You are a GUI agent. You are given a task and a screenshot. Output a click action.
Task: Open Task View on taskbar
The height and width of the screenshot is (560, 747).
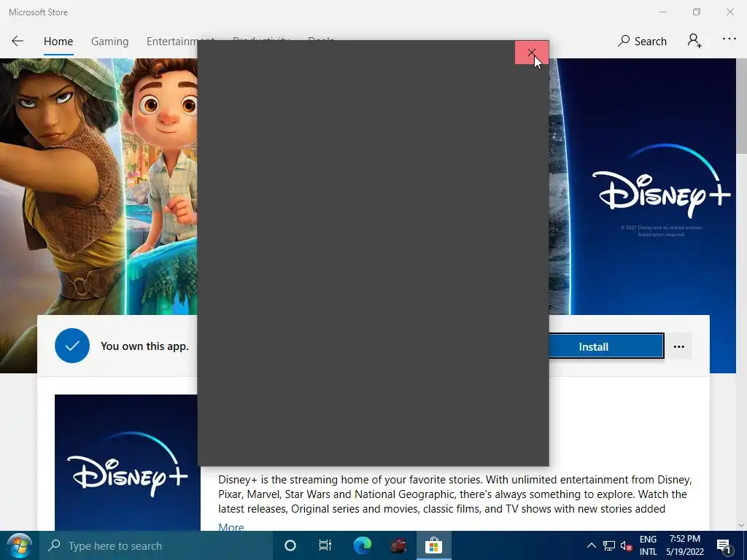pos(325,545)
